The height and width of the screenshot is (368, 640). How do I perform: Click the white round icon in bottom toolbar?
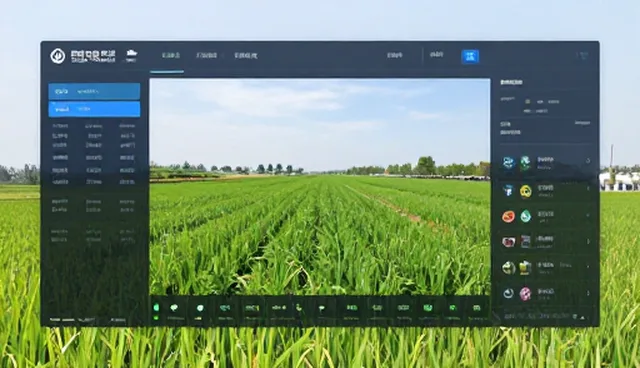coord(200,308)
